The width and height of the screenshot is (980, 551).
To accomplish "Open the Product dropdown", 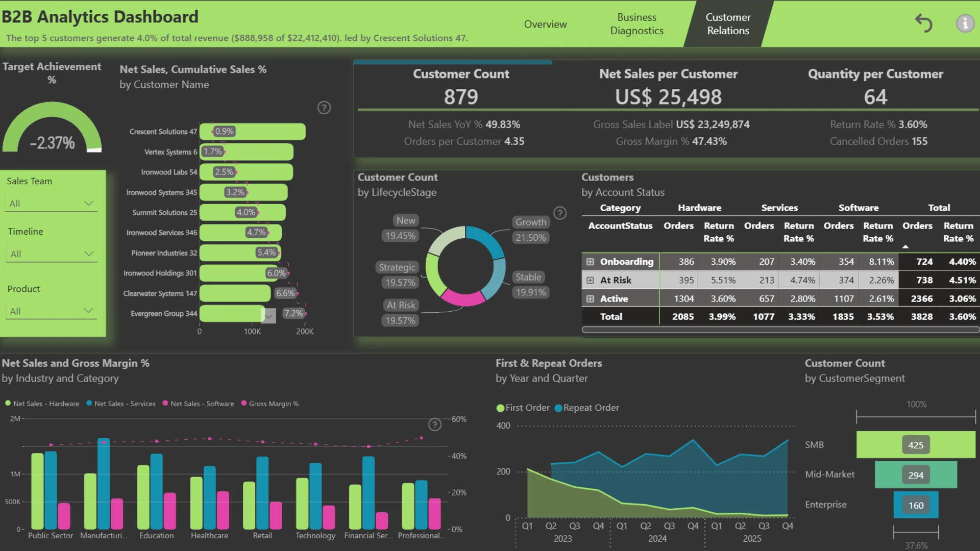I will [x=52, y=311].
